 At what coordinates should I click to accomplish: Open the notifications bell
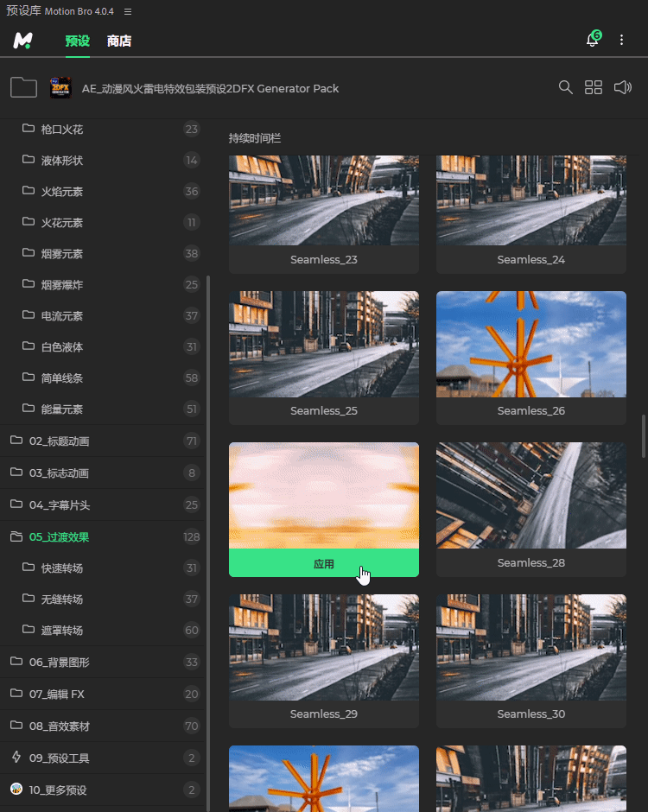click(x=593, y=40)
